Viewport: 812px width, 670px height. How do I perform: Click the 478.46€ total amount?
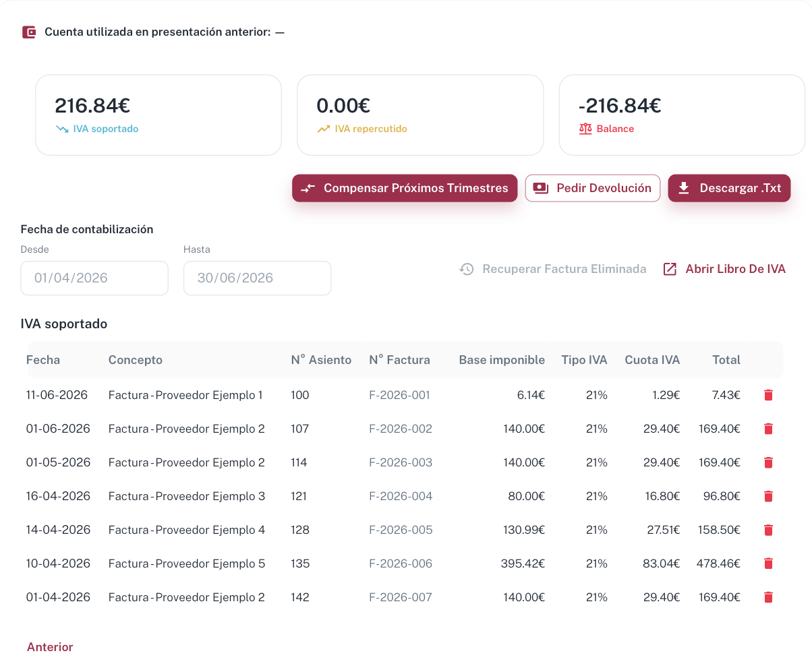[718, 564]
